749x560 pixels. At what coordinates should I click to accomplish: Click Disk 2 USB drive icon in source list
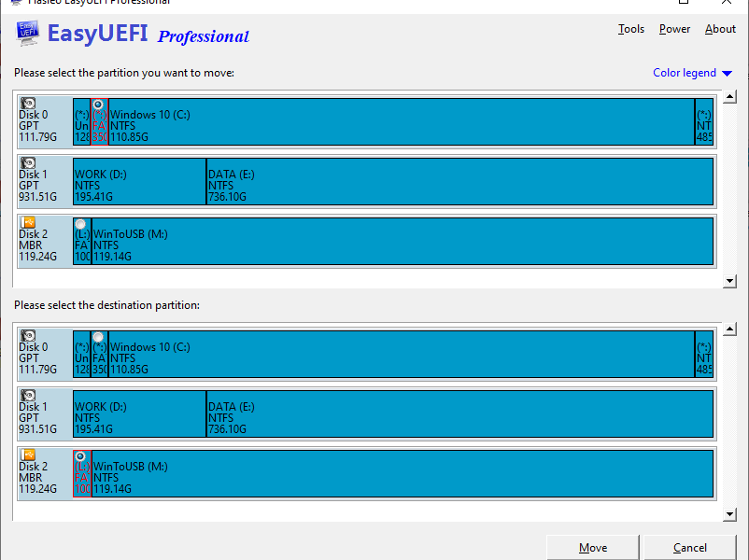(28, 222)
